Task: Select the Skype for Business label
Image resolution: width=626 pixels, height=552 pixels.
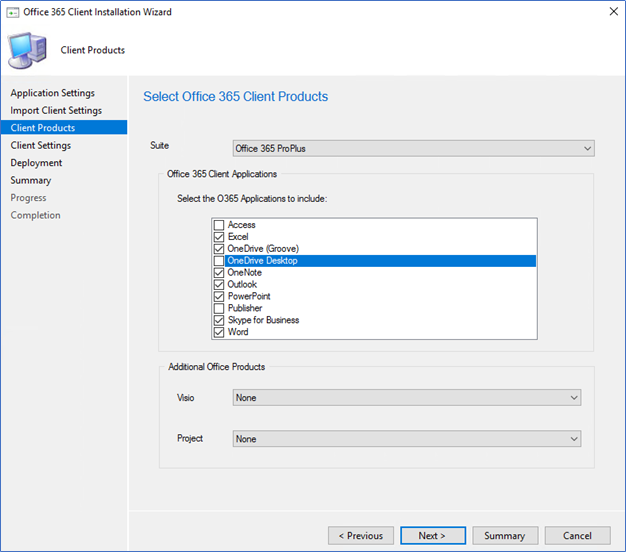Action: coord(263,321)
